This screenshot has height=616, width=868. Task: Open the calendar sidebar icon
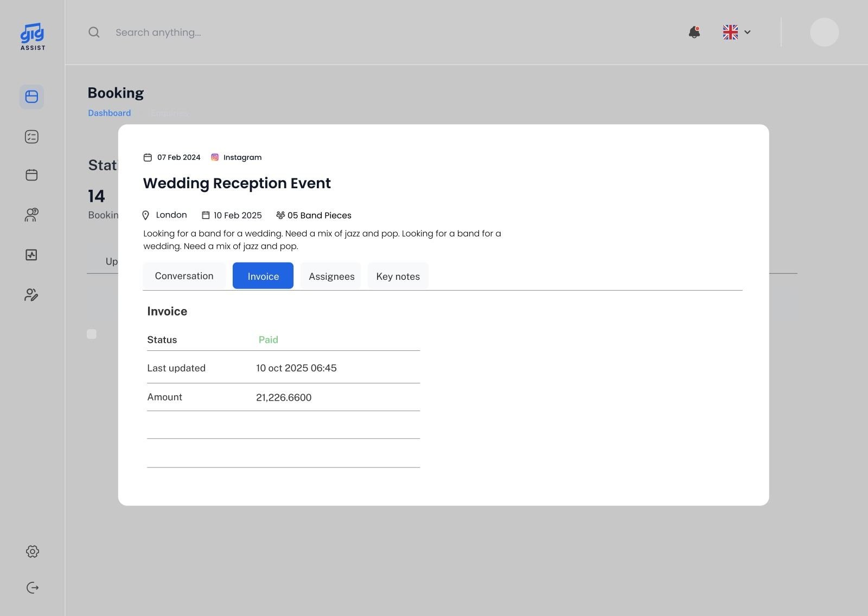(31, 175)
